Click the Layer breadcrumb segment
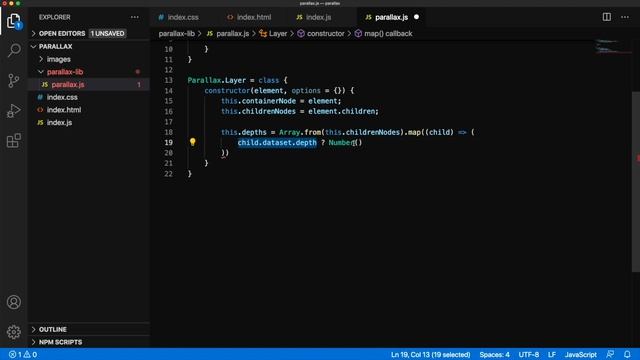640x360 pixels. click(273, 33)
